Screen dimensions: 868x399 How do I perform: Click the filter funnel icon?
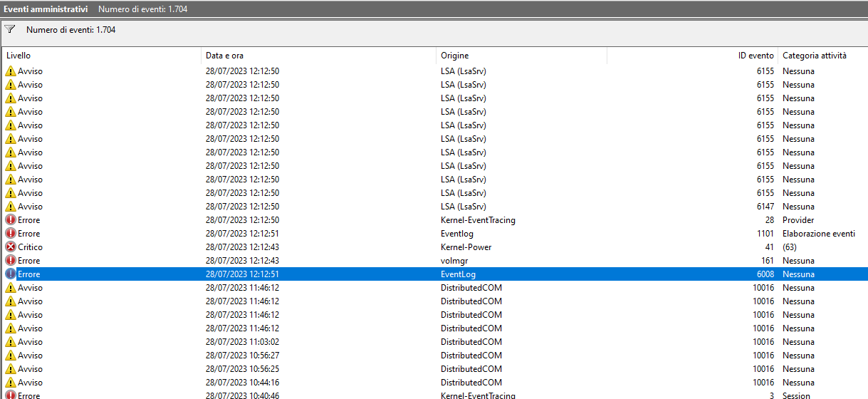click(10, 29)
